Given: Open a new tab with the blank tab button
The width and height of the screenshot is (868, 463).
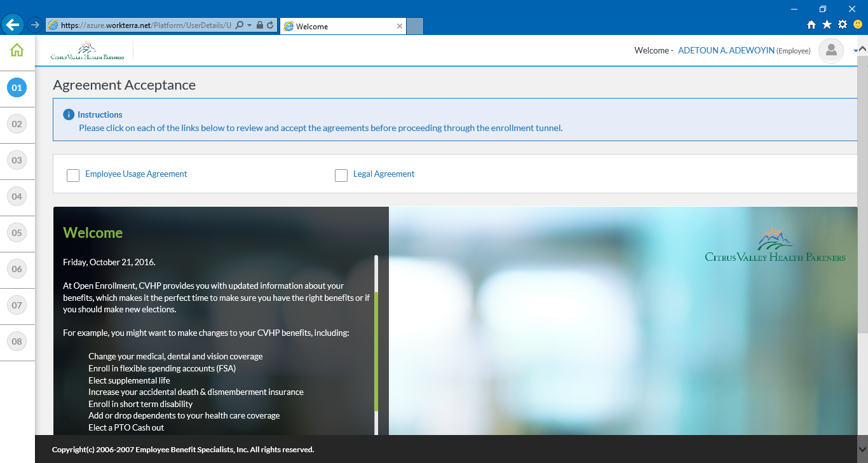Looking at the screenshot, I should click(415, 26).
